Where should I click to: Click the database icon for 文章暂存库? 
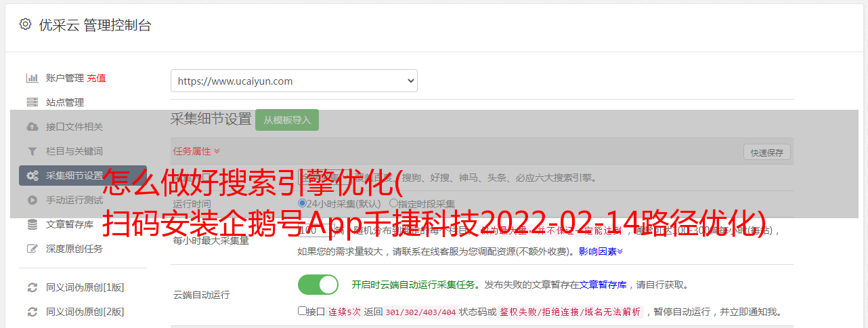point(32,224)
